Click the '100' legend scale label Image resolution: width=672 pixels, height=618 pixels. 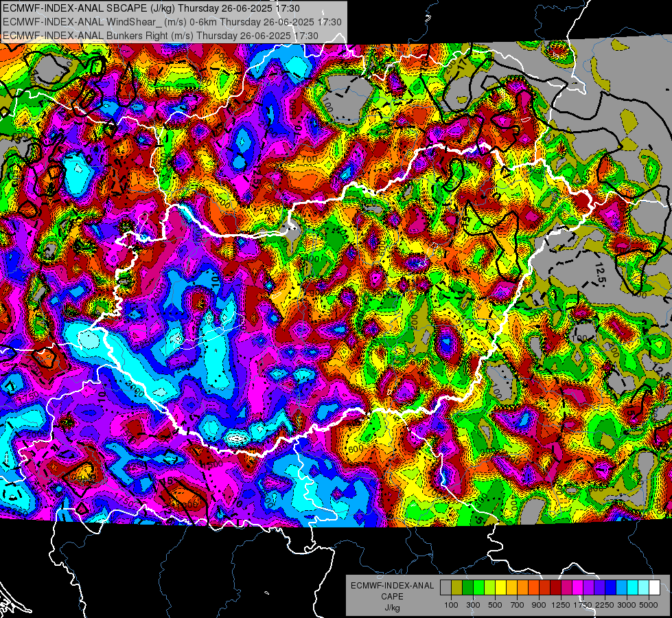(x=451, y=605)
